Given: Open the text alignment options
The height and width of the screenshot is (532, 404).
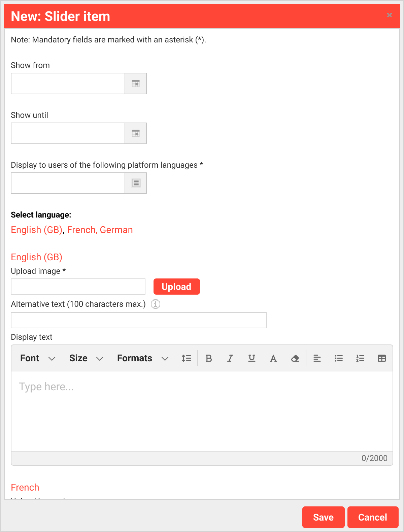Looking at the screenshot, I should [317, 358].
